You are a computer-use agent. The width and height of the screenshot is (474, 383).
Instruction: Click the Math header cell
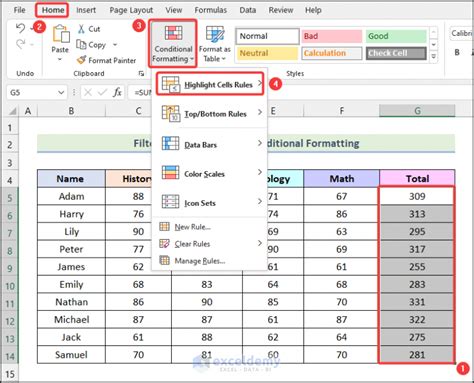tap(341, 179)
